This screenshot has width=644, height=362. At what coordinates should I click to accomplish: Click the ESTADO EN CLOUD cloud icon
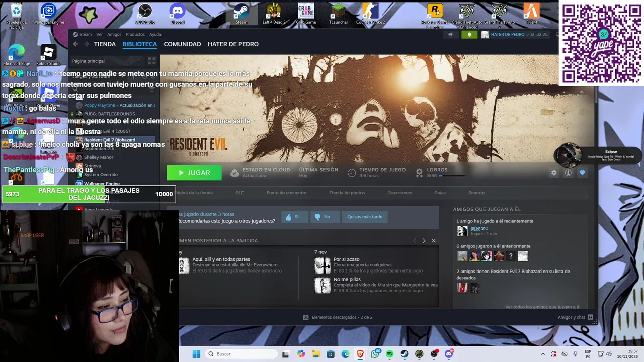click(x=234, y=173)
